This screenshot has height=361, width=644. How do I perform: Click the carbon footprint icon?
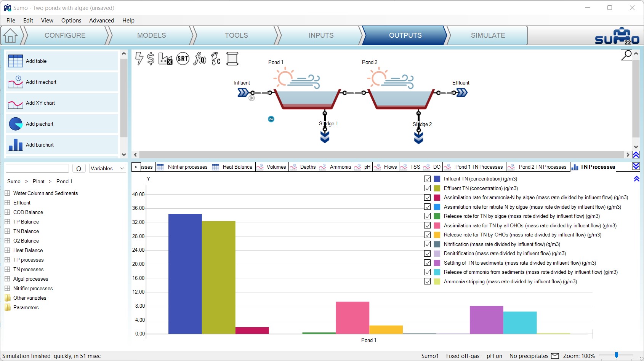click(x=216, y=59)
